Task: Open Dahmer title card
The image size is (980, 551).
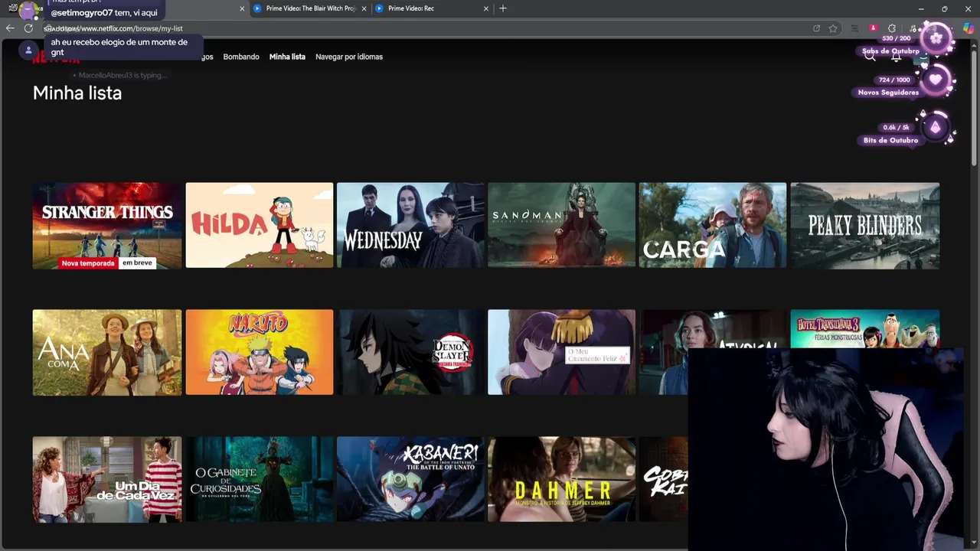Action: [x=561, y=479]
